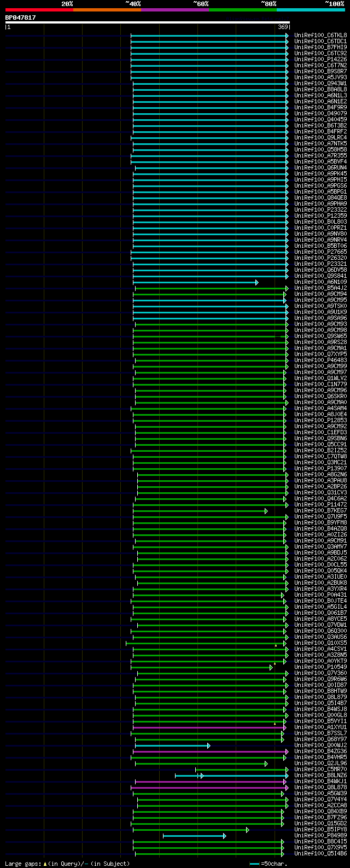Select the UniRef100_B8LNZ6 label
This screenshot has width=350, height=868.
pyautogui.click(x=320, y=776)
